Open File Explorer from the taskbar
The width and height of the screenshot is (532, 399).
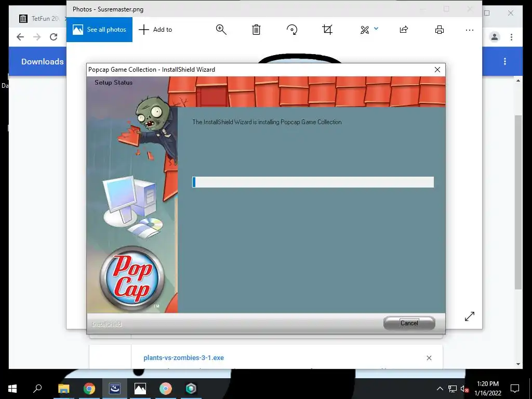click(63, 389)
